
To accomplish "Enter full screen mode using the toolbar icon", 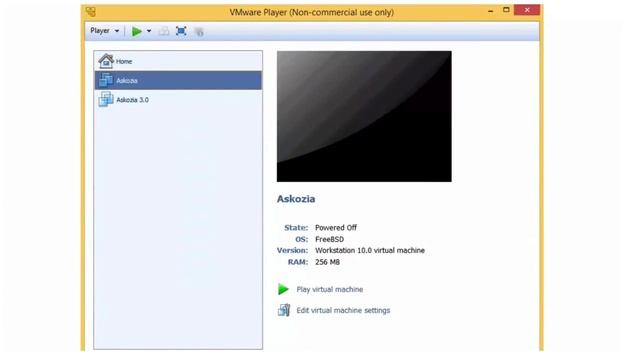I will tap(181, 31).
